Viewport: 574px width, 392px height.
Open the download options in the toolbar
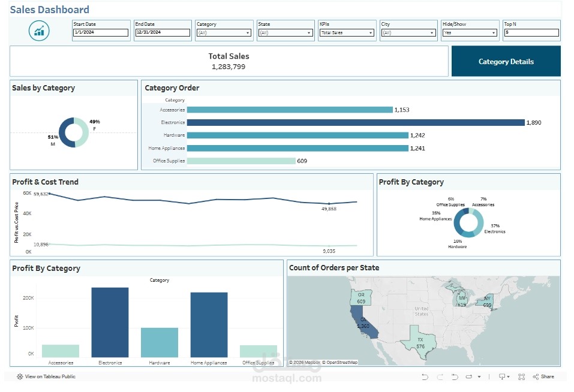point(503,376)
